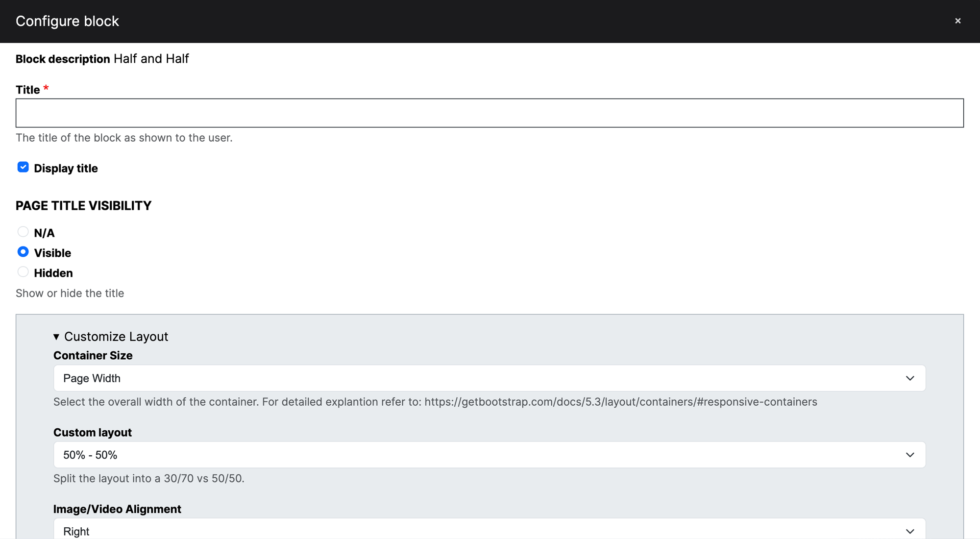Click the Customize Layout summary text
980x539 pixels.
116,337
